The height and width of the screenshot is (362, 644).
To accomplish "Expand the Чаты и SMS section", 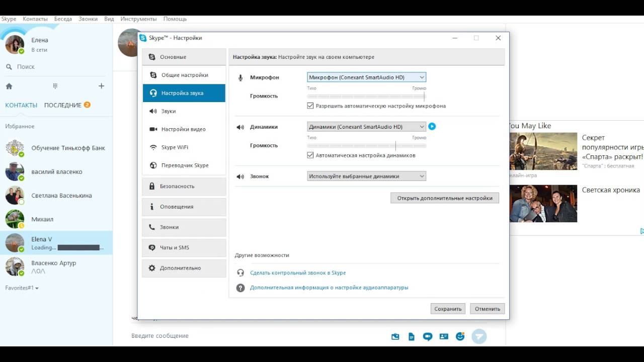I will [184, 247].
